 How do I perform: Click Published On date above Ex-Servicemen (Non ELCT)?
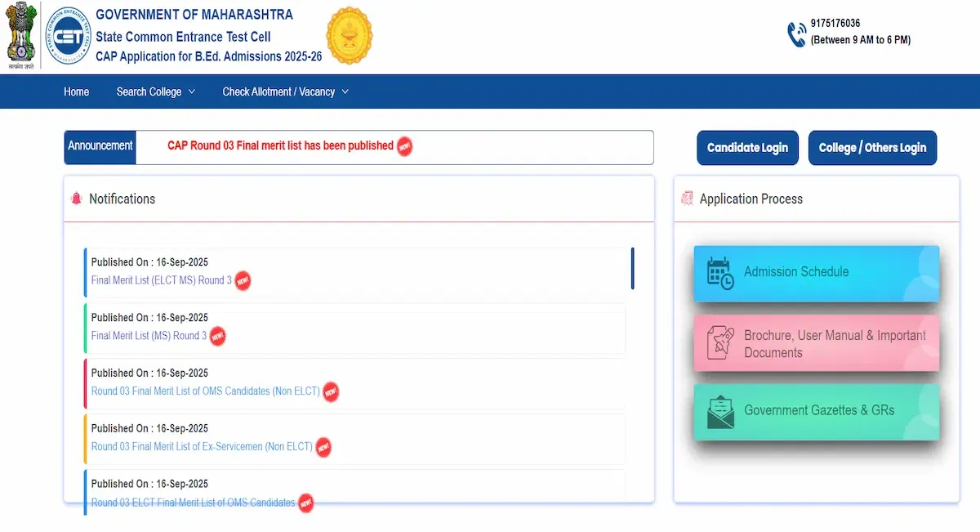[x=149, y=429]
